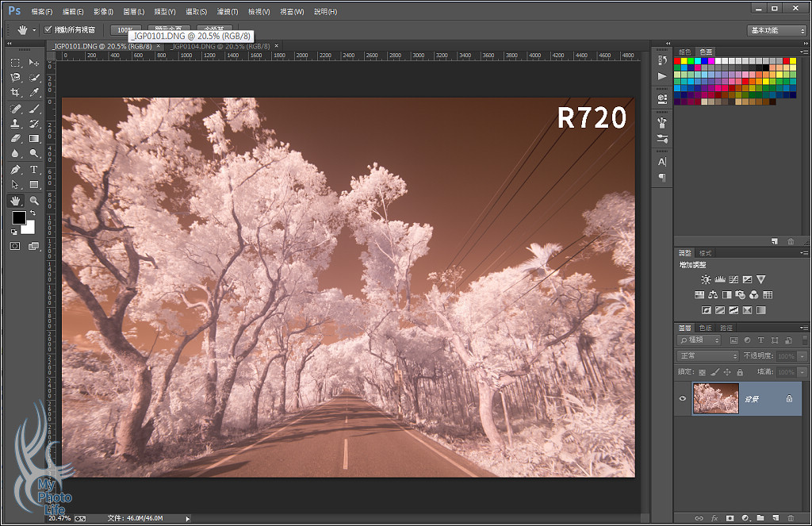Click the 100% zoom button
812x526 pixels.
(120, 30)
